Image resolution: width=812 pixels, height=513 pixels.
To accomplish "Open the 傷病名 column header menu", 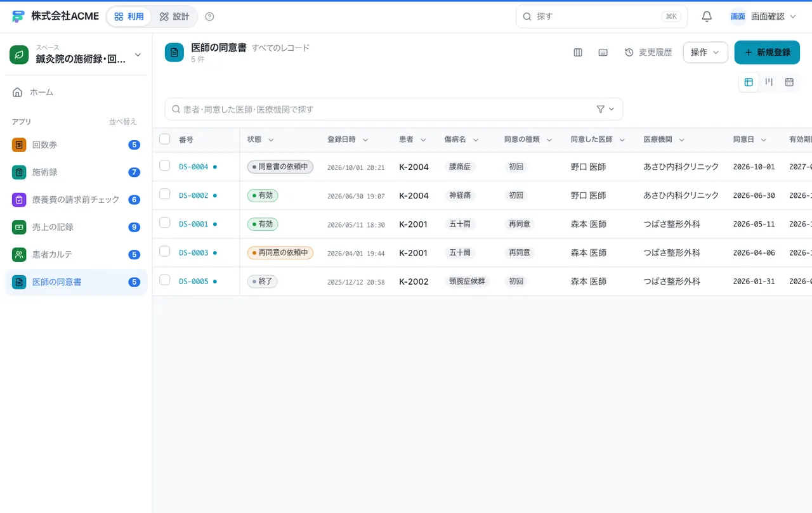I will (x=475, y=140).
